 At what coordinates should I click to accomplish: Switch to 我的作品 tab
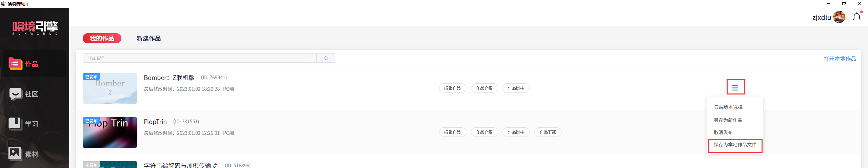click(x=102, y=38)
